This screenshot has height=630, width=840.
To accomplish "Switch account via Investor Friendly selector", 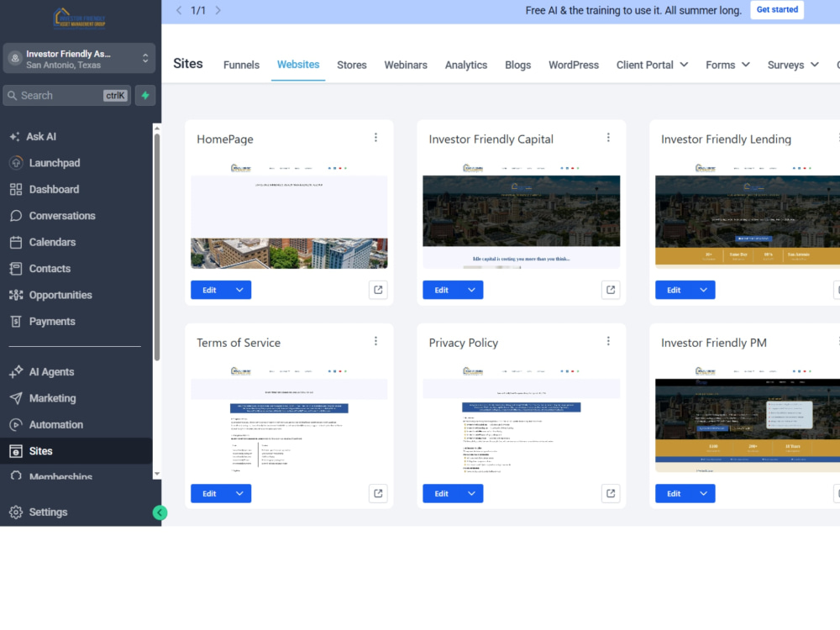I will pos(79,59).
